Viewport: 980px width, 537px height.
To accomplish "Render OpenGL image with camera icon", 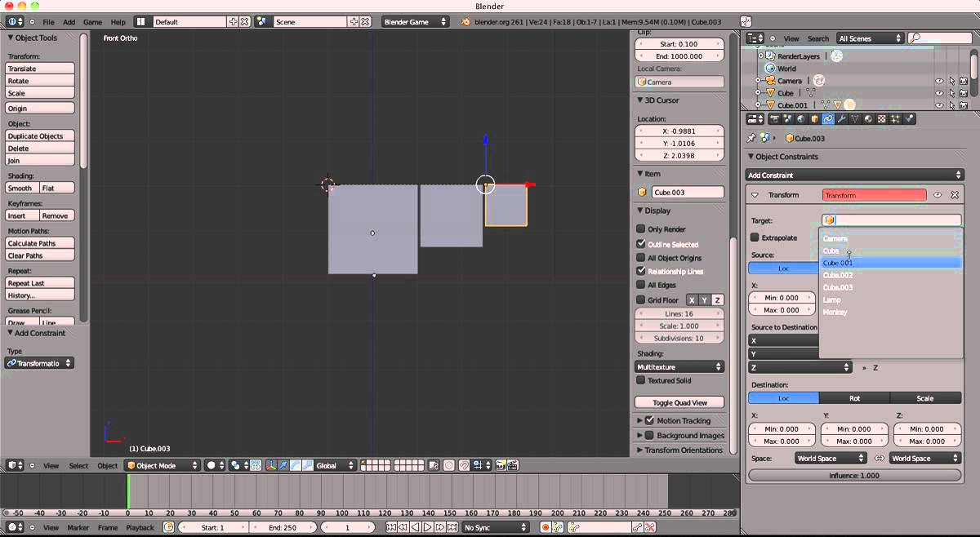I will (500, 465).
